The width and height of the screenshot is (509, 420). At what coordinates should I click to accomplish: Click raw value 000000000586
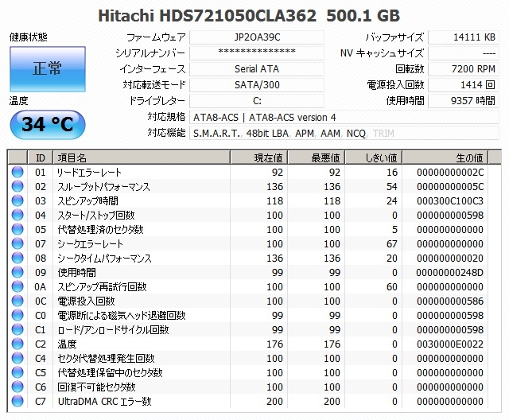[450, 301]
